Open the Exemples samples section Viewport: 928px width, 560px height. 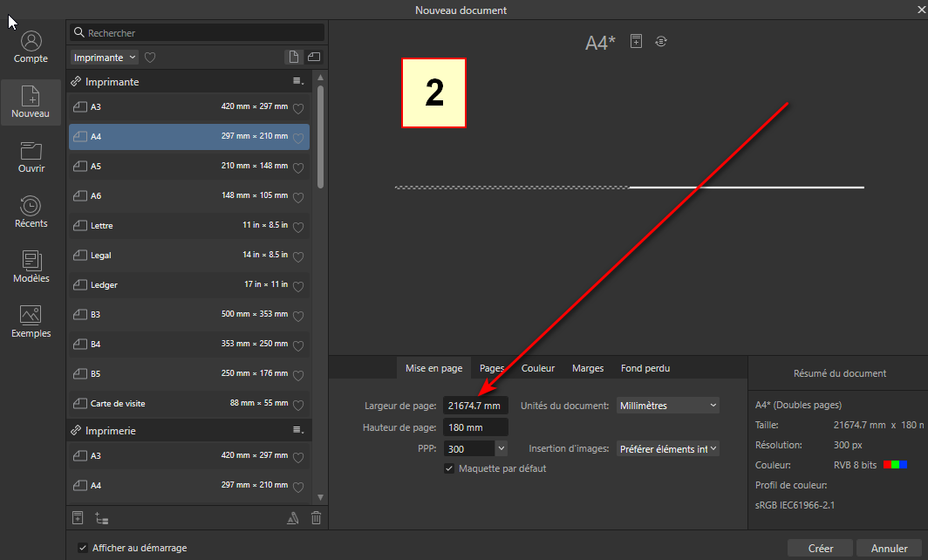[31, 322]
